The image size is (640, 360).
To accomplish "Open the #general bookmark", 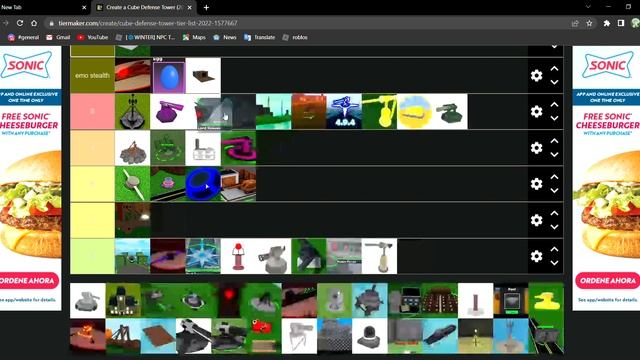I will (x=23, y=37).
